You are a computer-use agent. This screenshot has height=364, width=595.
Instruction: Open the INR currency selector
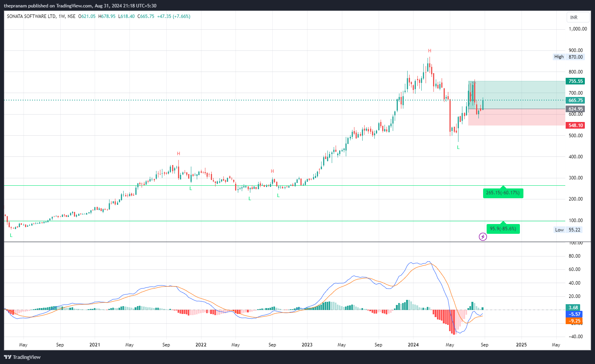pos(578,17)
